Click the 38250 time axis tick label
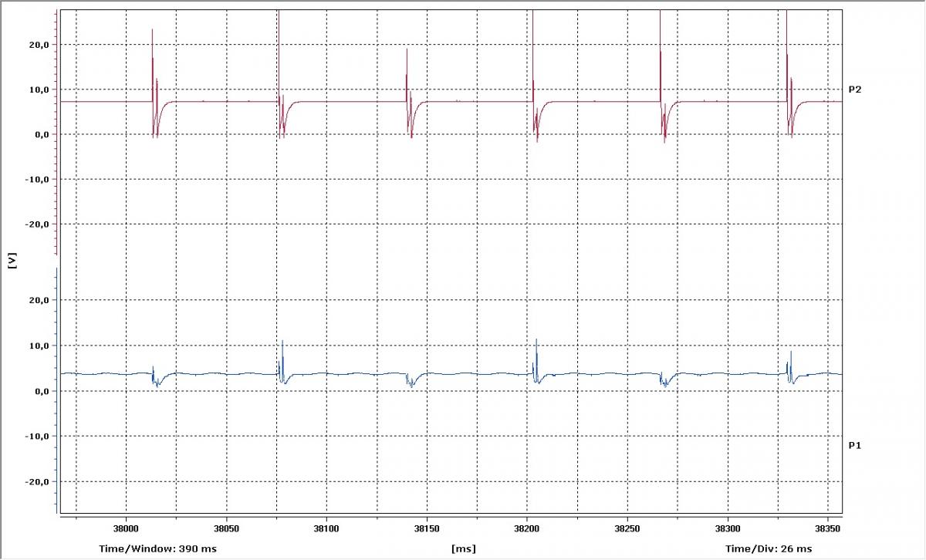The image size is (926, 560). [627, 529]
